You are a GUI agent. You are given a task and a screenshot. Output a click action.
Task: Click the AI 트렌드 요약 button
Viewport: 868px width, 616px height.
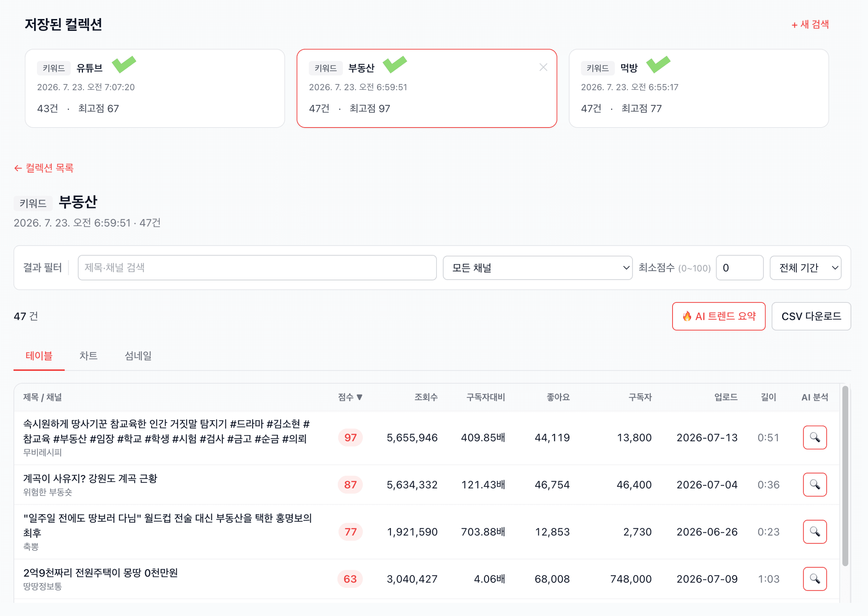719,316
